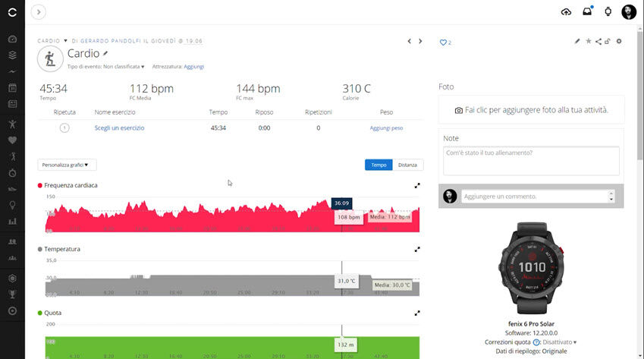Click the share activity icon
This screenshot has height=359, width=644.
click(598, 41)
